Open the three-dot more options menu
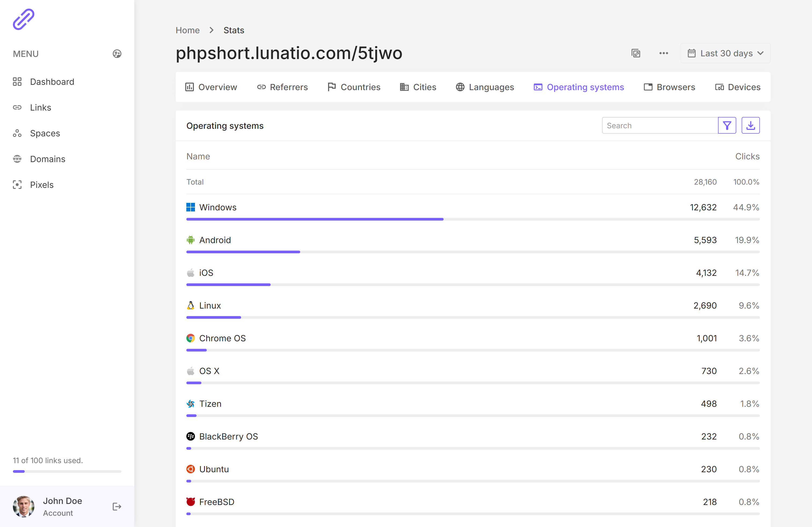The width and height of the screenshot is (812, 527). pyautogui.click(x=664, y=53)
